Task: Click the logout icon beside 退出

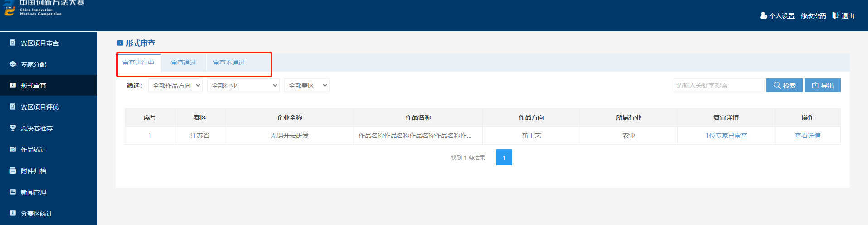Action: [x=836, y=15]
